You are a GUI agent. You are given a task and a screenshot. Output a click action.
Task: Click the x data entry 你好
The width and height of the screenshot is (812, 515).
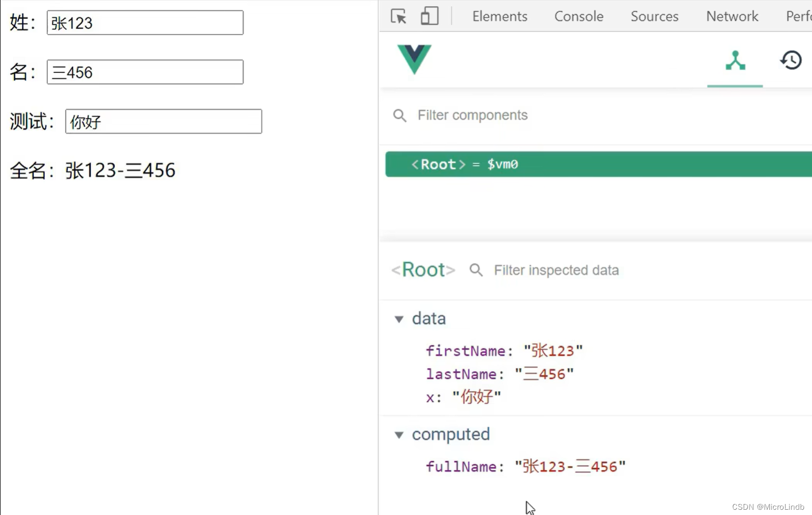click(x=463, y=397)
